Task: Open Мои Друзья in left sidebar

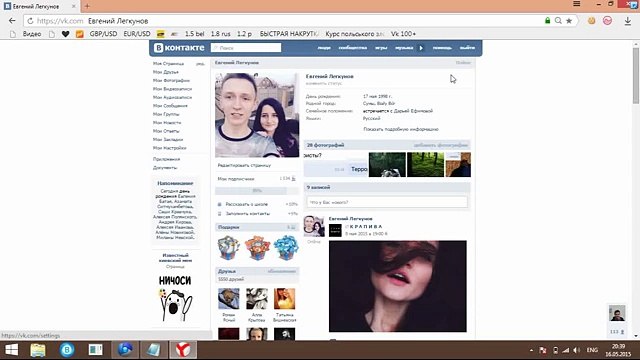Action: (166, 72)
